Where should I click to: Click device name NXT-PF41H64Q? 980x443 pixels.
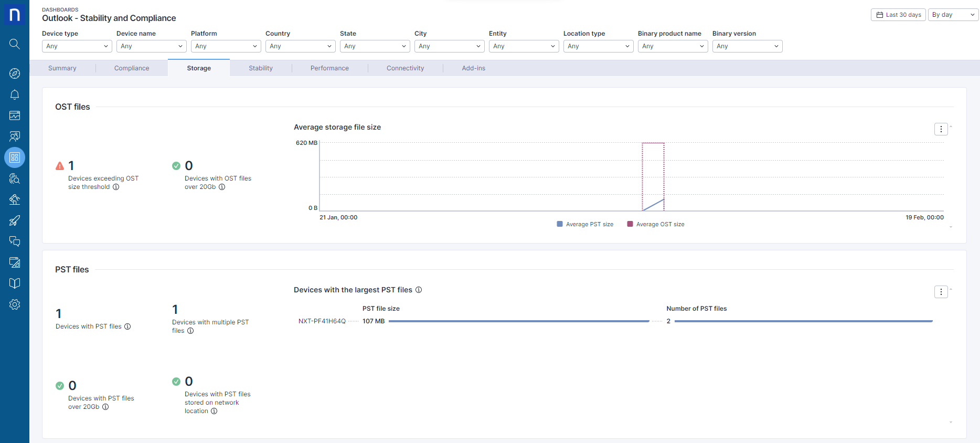click(x=322, y=321)
